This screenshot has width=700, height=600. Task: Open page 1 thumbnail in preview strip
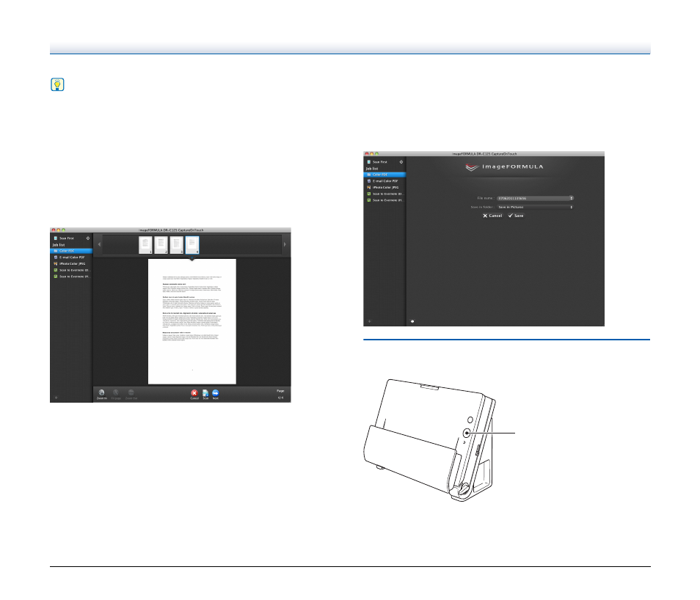coord(145,245)
